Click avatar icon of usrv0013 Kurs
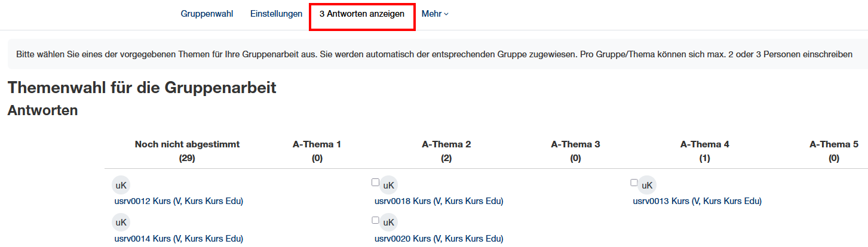Viewport: 868px width, 247px height. pos(647,186)
